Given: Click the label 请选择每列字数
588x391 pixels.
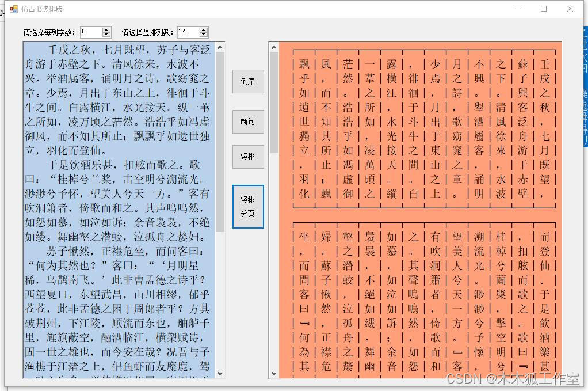Looking at the screenshot, I should coord(49,32).
